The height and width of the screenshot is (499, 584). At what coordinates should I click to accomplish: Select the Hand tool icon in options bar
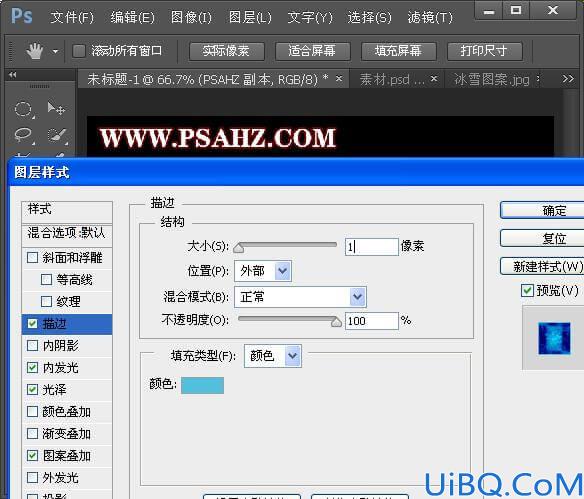(x=34, y=51)
